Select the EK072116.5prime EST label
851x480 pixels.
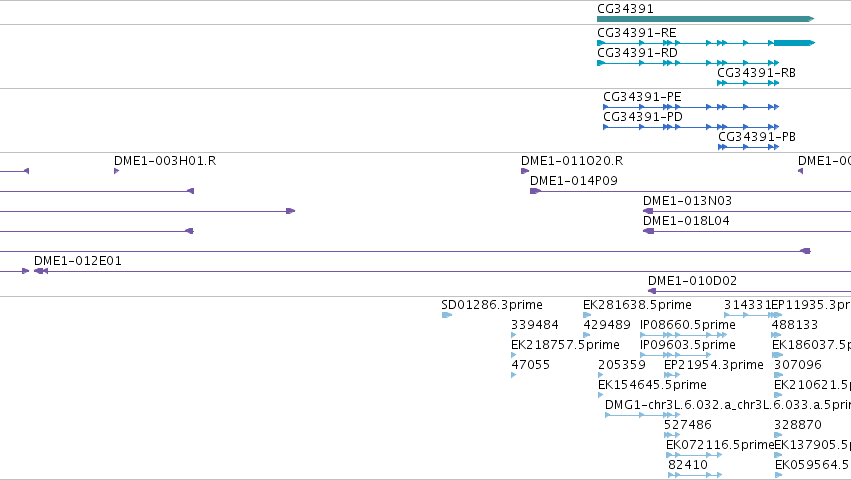pyautogui.click(x=720, y=445)
